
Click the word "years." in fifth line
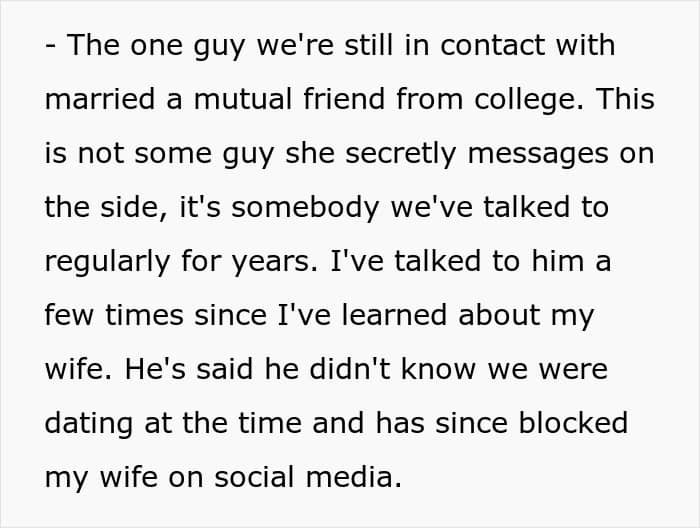coord(274,264)
